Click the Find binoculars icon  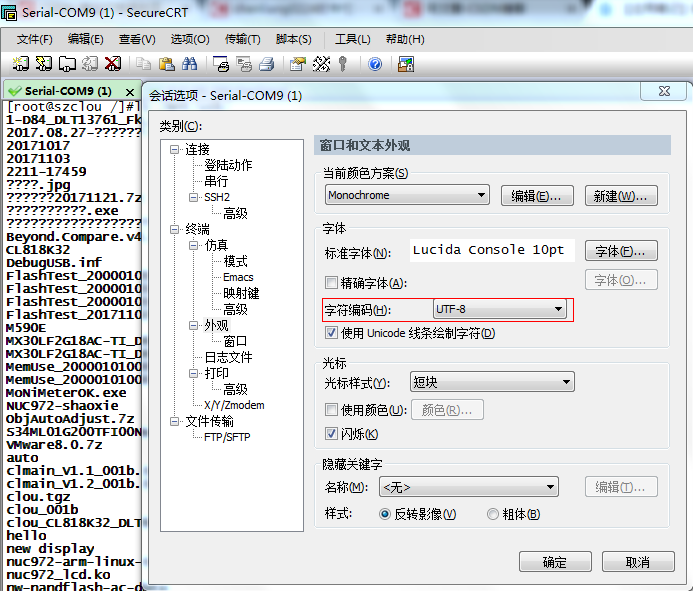pos(190,64)
